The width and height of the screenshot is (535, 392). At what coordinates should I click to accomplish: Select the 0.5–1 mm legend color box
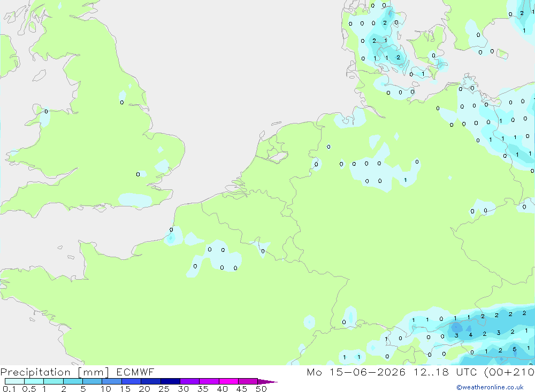click(34, 381)
